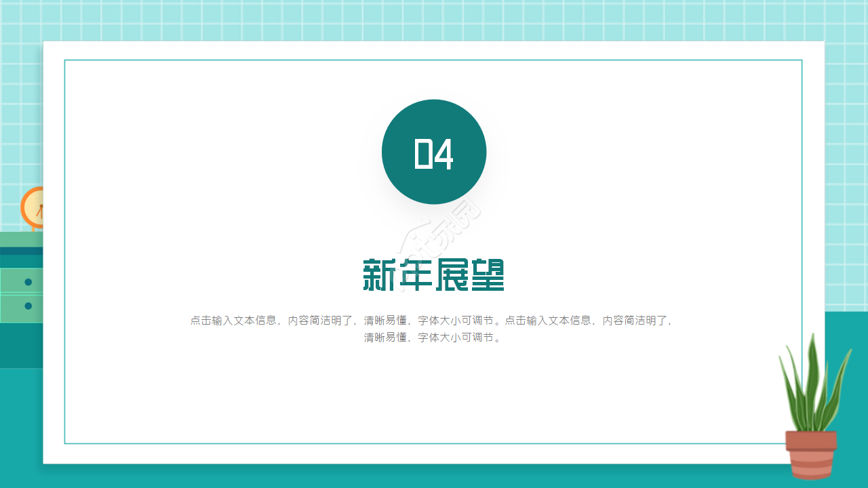Click the teal circle containing "04"
Image resolution: width=868 pixels, height=488 pixels.
(x=434, y=151)
